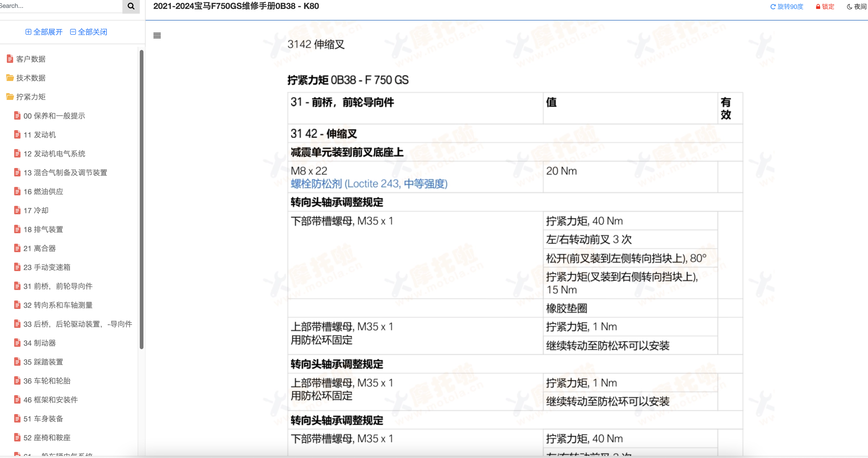Viewport: 868px width, 458px height.
Task: Open 36 车轮和轮胎 document
Action: (47, 381)
